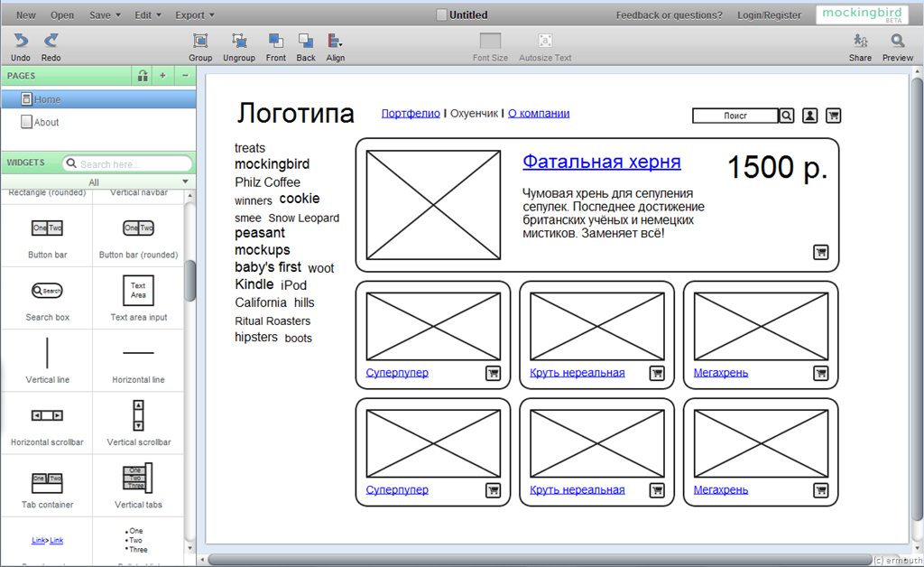Select the Home page

[x=98, y=99]
